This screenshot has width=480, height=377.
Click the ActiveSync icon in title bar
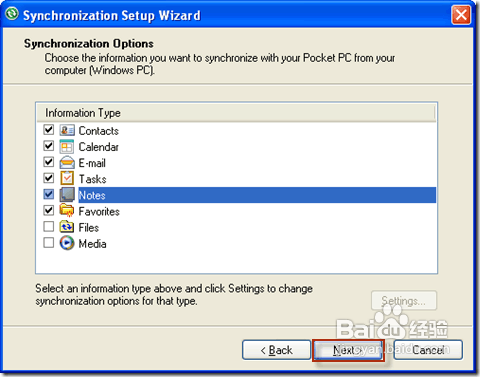[12, 14]
